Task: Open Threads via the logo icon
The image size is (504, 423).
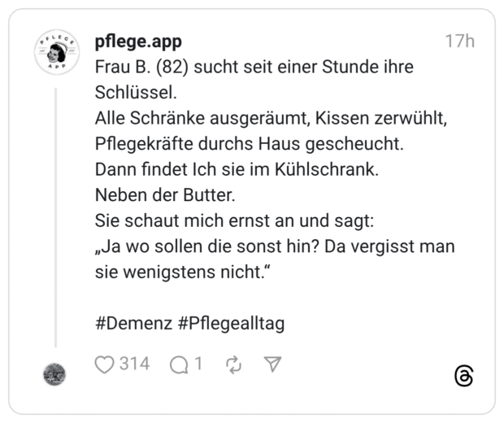Action: (463, 376)
